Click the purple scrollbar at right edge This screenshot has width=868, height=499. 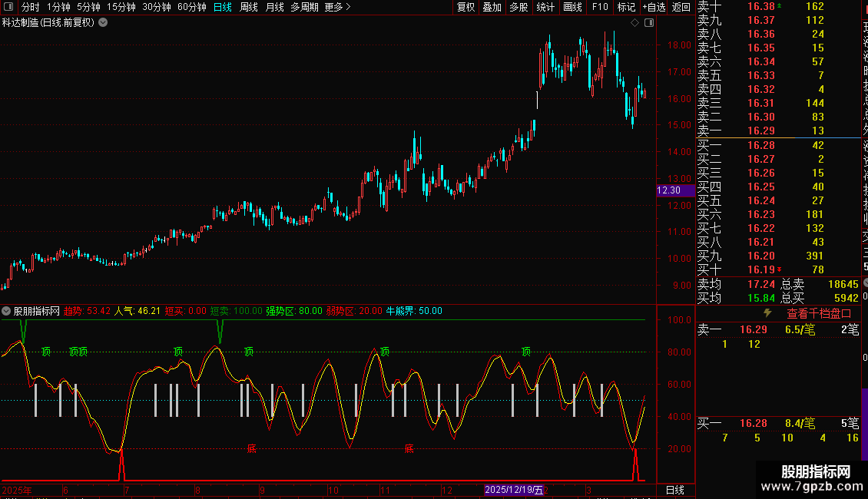tap(865, 424)
